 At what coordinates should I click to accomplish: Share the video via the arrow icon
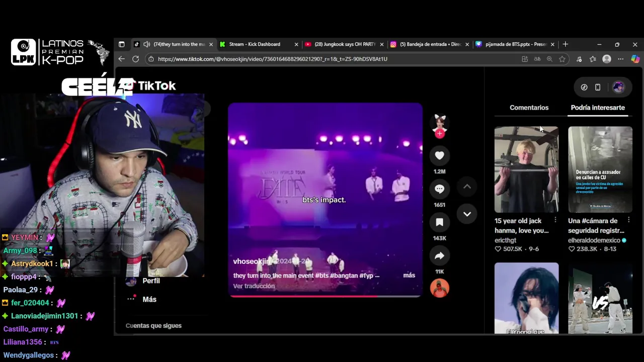[x=439, y=256]
